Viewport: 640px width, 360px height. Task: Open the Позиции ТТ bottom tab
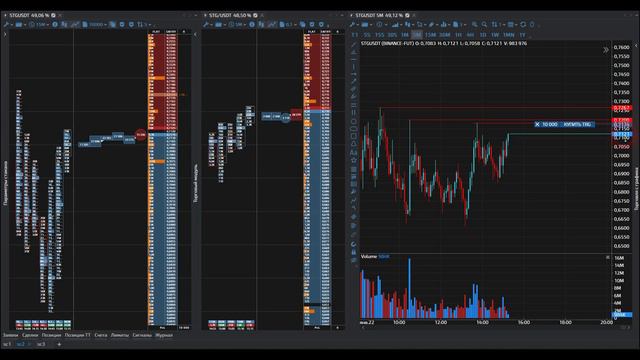click(78, 335)
